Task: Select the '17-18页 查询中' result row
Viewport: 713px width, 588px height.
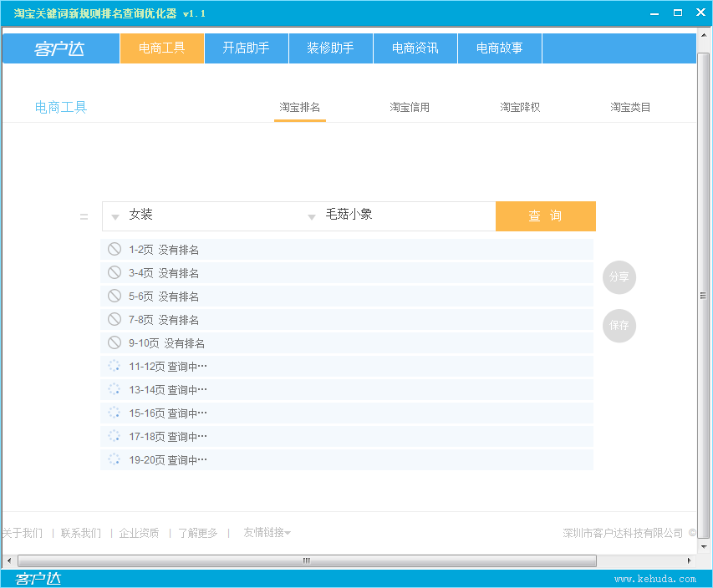Action: (347, 437)
